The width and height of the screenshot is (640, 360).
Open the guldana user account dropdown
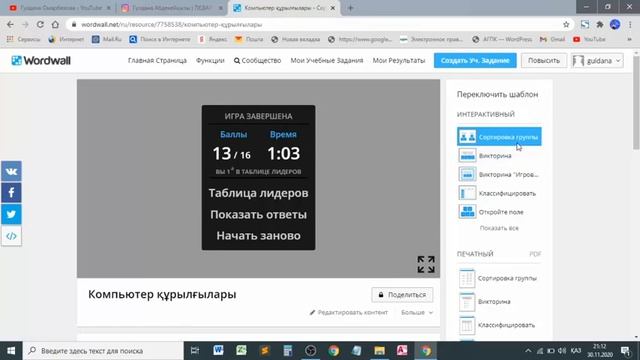597,61
